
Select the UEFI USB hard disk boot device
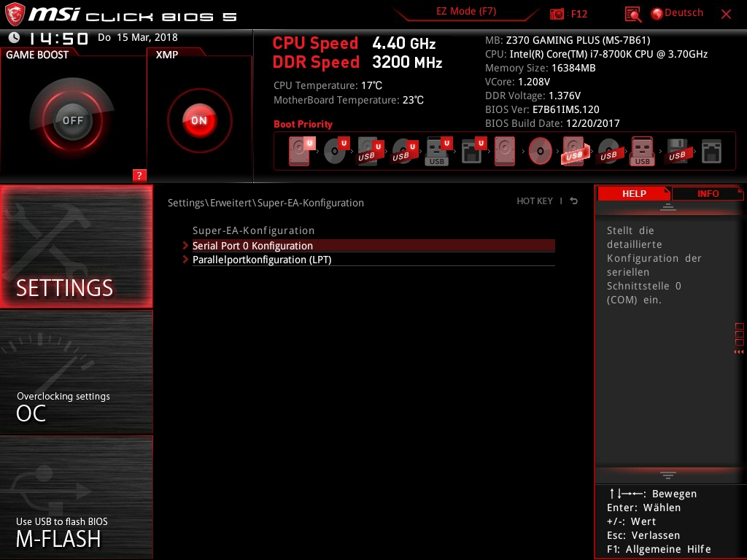point(370,151)
